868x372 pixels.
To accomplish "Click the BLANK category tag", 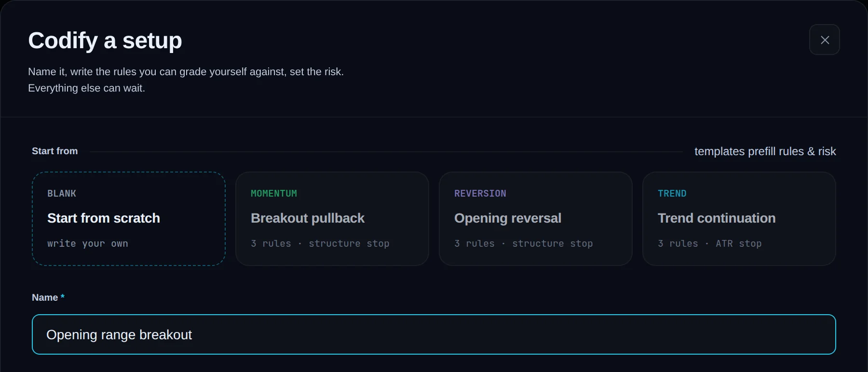I will click(62, 193).
